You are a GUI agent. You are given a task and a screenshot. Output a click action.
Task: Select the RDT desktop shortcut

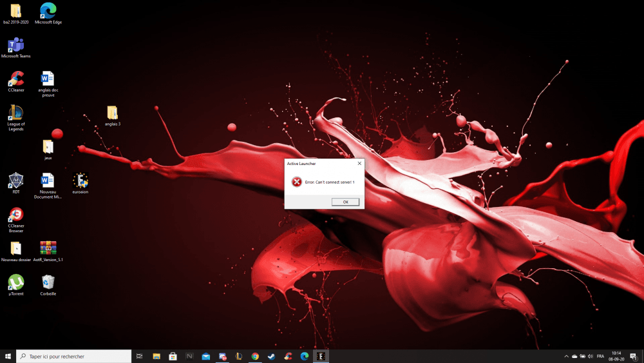pos(16,181)
